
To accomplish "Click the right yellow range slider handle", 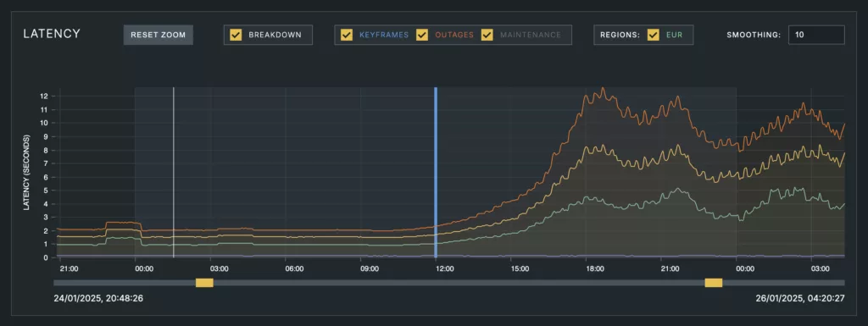I will (714, 283).
